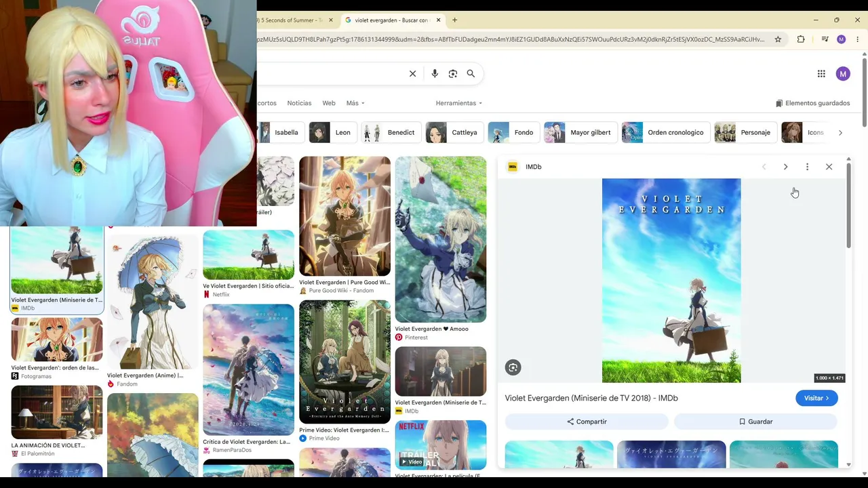
Task: Open the Prime Video image result
Action: click(x=344, y=362)
